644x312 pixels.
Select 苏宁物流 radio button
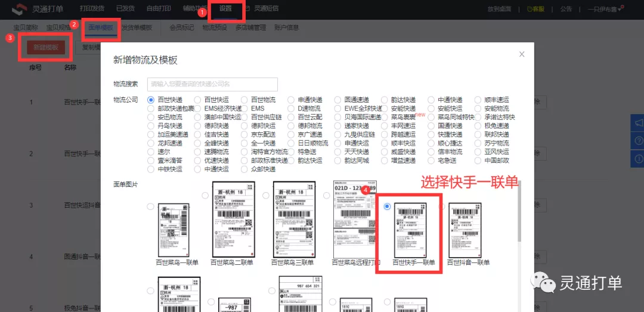(478, 143)
